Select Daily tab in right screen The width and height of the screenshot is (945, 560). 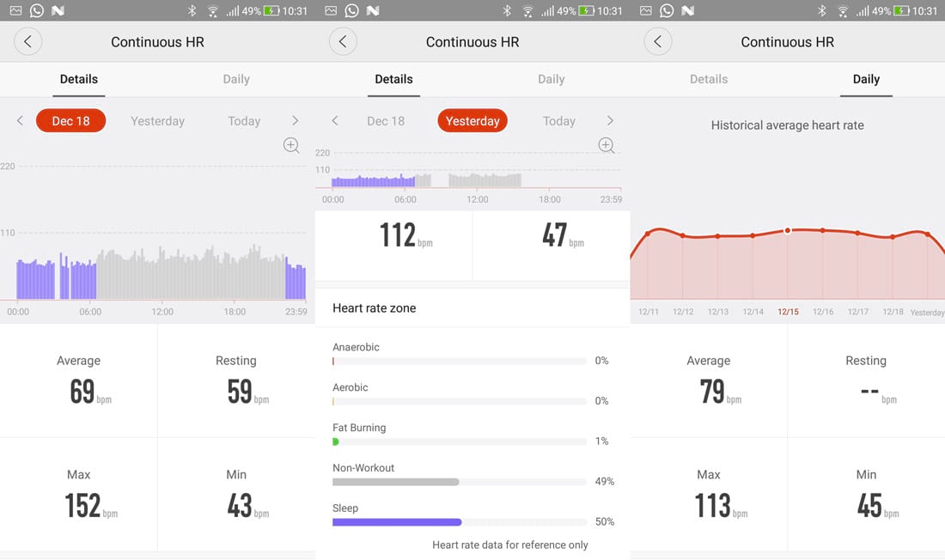(866, 79)
